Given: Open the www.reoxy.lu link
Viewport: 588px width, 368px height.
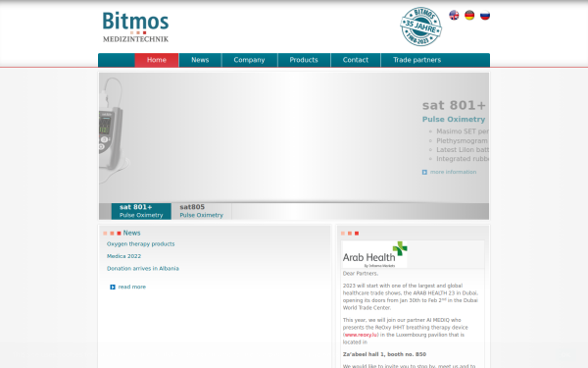Looking at the screenshot, I should coord(361,335).
